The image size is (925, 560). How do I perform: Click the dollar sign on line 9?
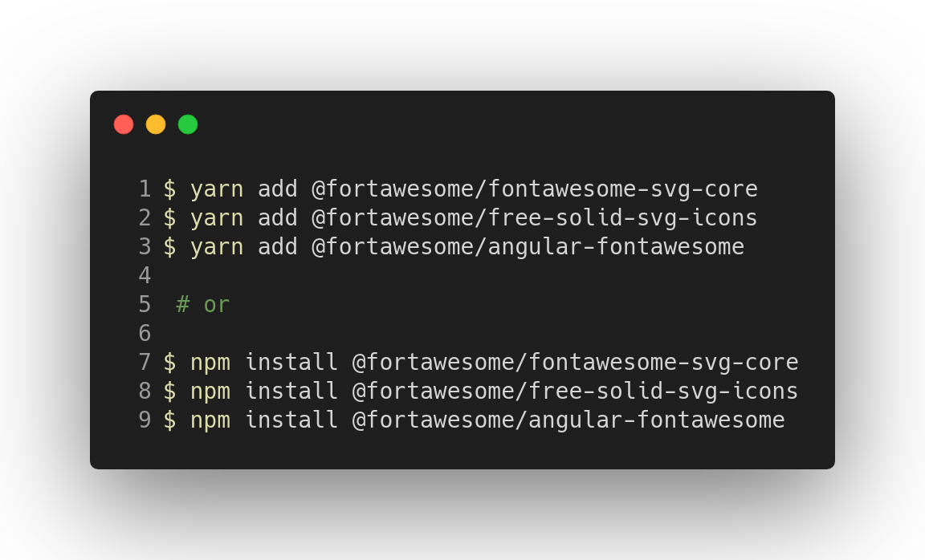(x=169, y=420)
